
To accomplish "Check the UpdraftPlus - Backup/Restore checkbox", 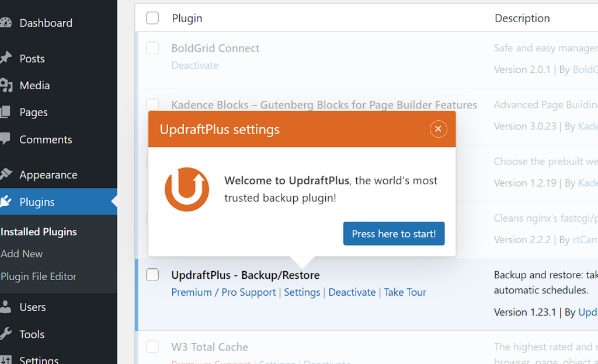I will (152, 275).
